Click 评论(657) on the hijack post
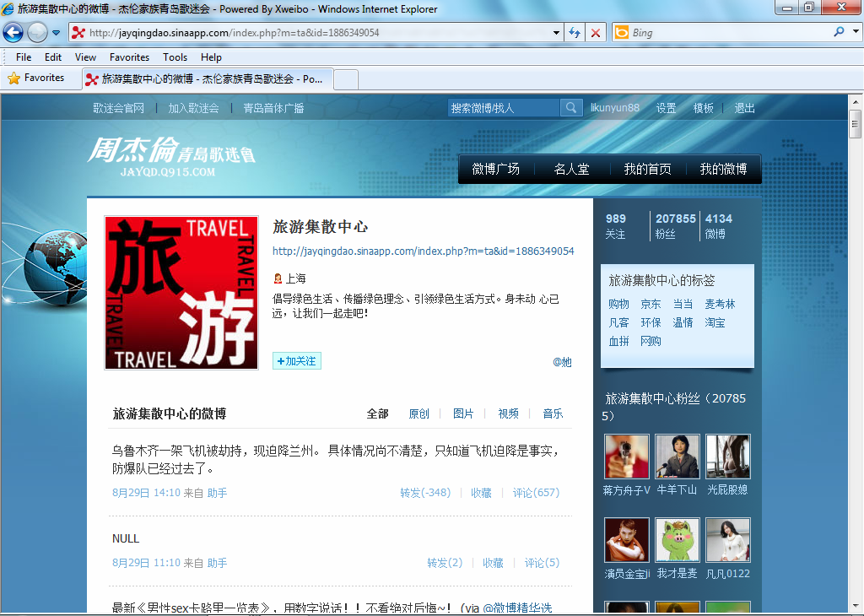 [536, 493]
